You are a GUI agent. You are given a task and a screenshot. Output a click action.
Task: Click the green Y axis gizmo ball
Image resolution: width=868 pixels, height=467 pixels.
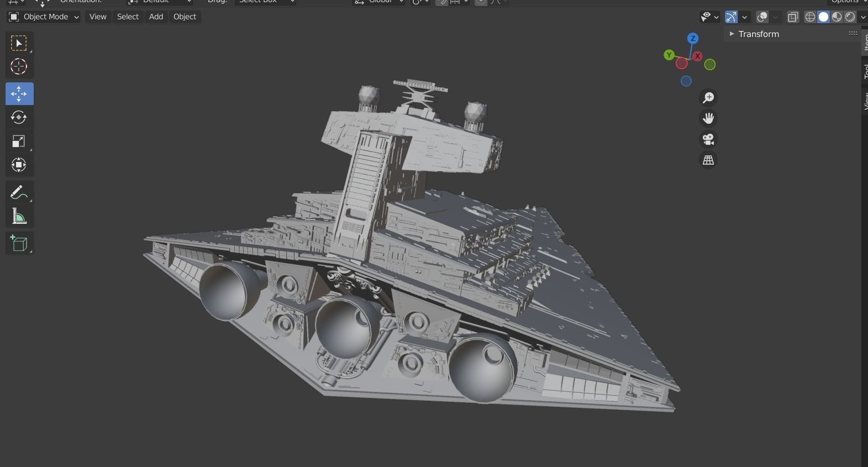[x=669, y=55]
